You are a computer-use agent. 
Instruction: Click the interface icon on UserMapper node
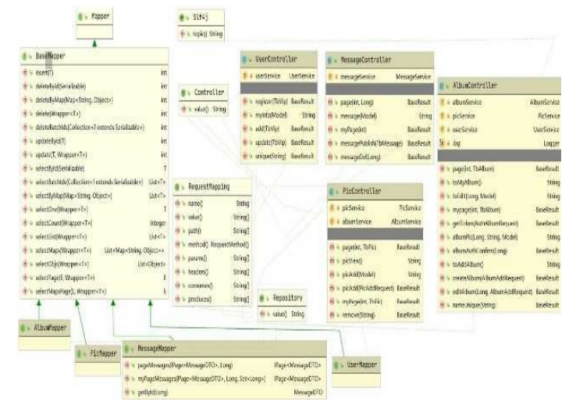point(336,365)
